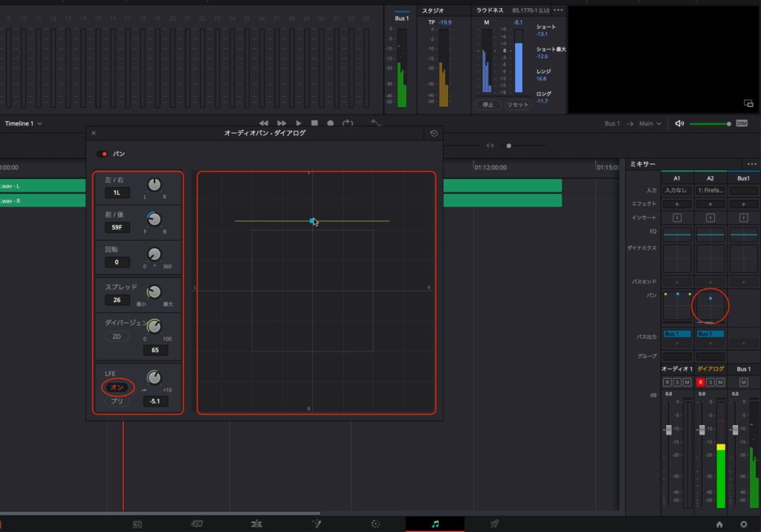
Task: Open the Deliver page rocket icon
Action: point(494,523)
